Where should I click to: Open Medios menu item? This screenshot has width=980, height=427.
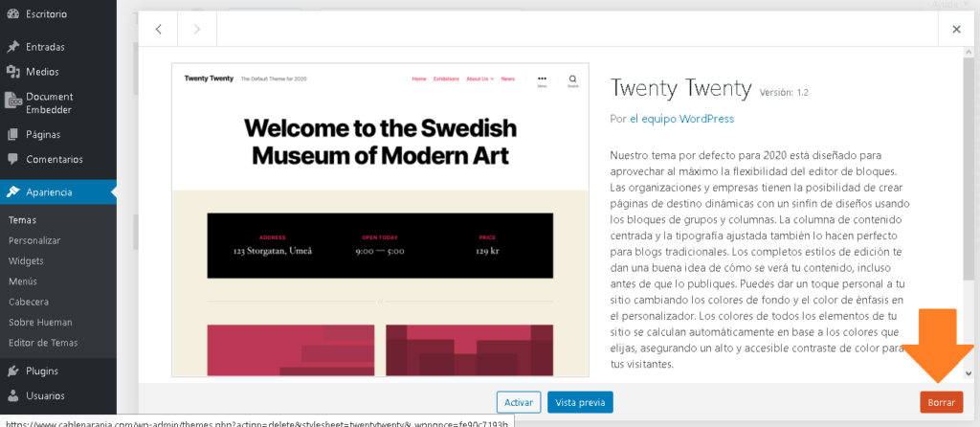coord(42,72)
